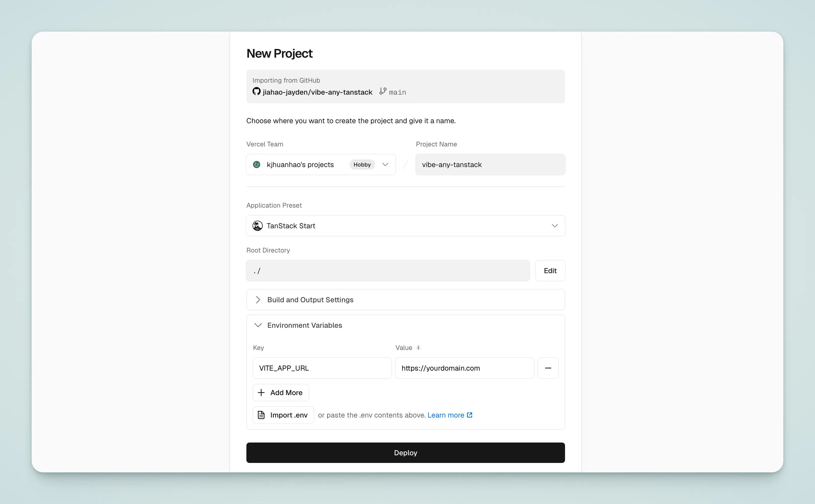
Task: Click the external link icon after Learn more
Action: click(470, 415)
